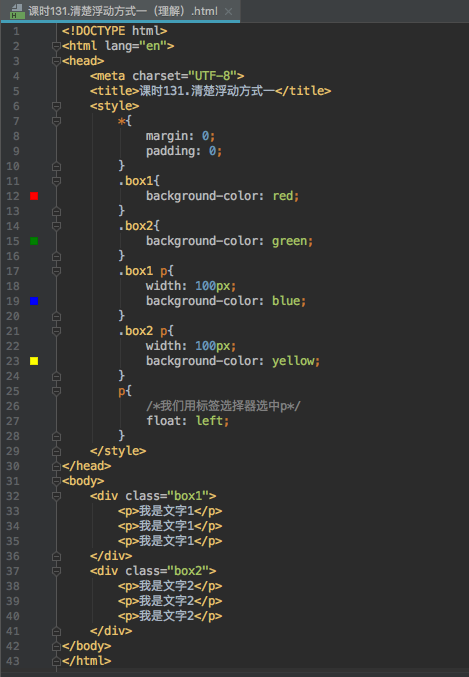Open the blue color swatch on line 19
The height and width of the screenshot is (677, 469).
click(34, 301)
